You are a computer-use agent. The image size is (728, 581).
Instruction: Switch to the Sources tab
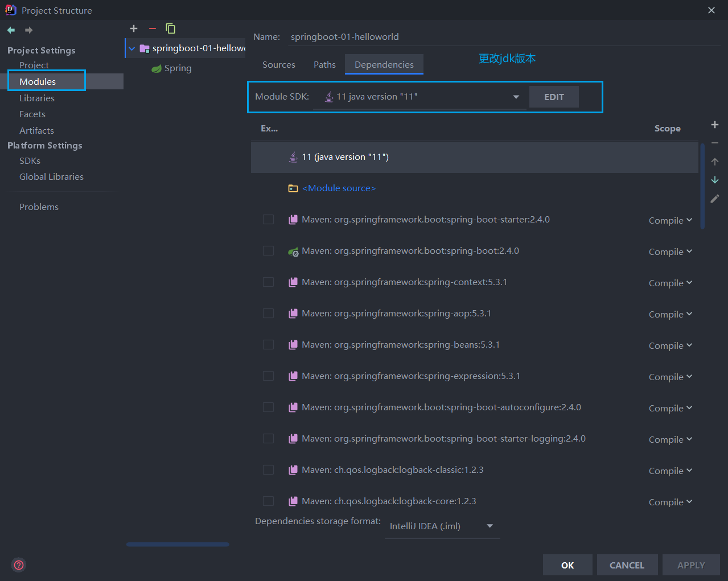279,65
